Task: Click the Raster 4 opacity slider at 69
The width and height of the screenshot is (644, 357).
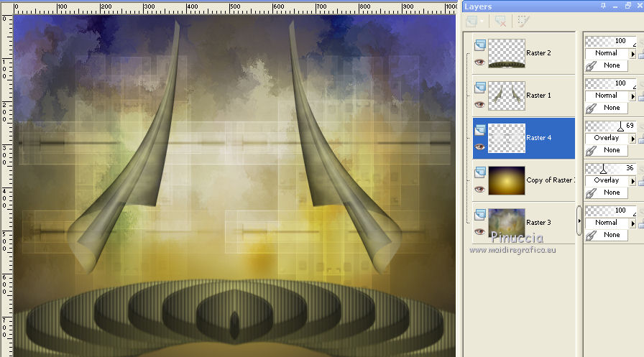Action: [611, 126]
